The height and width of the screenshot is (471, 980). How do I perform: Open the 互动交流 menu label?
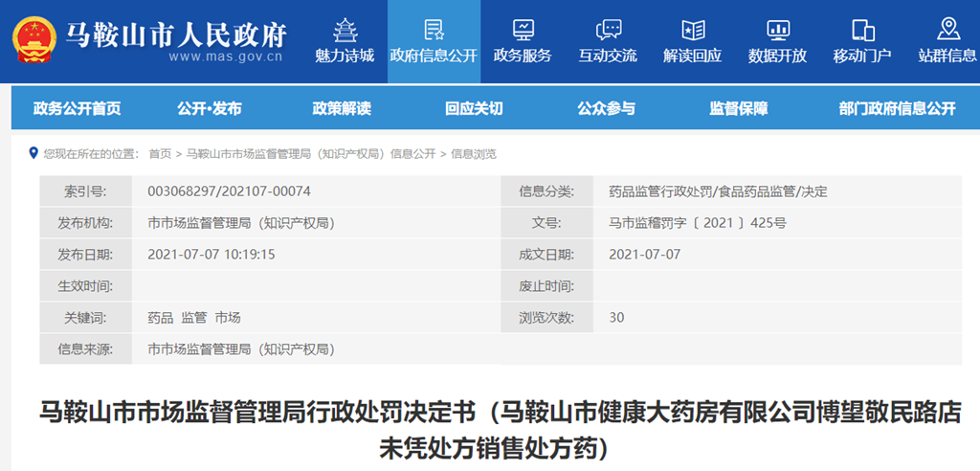(x=608, y=56)
